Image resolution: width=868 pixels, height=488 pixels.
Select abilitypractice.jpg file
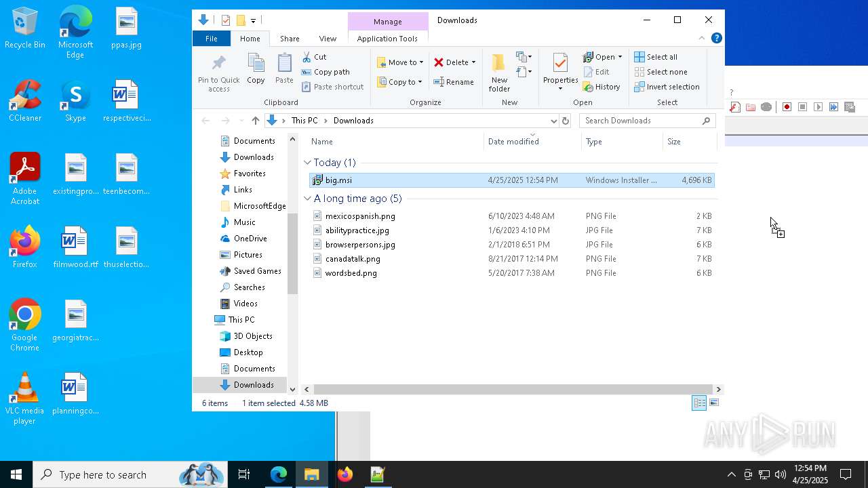[511, 230]
